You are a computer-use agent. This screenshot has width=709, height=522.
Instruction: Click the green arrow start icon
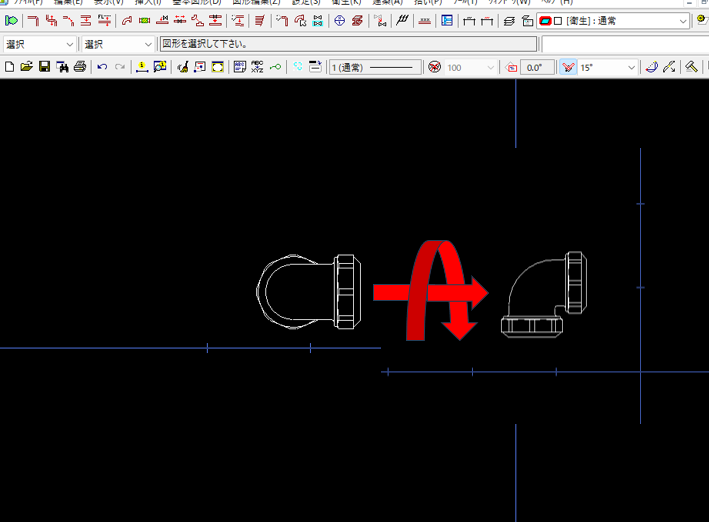(11, 20)
